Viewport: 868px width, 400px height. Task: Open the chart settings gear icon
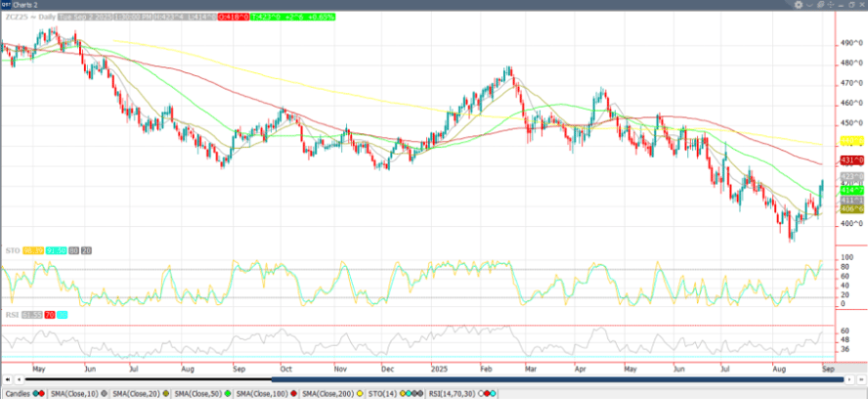point(799,5)
